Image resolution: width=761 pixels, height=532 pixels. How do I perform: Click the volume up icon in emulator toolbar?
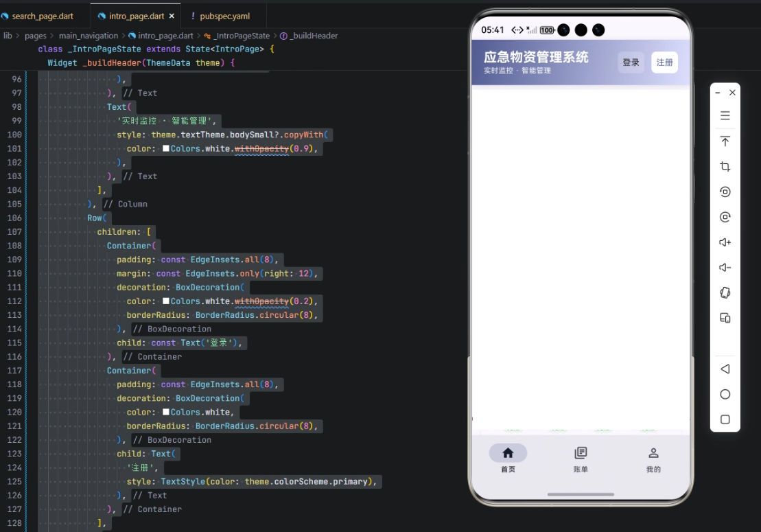tap(725, 242)
